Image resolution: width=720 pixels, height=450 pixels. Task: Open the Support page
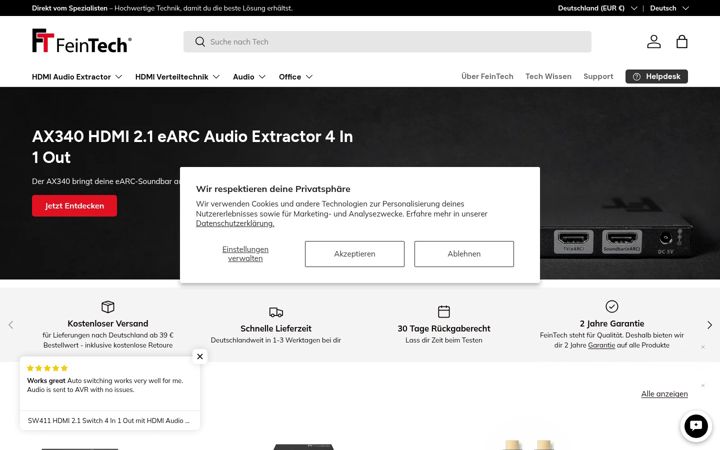[x=598, y=76]
